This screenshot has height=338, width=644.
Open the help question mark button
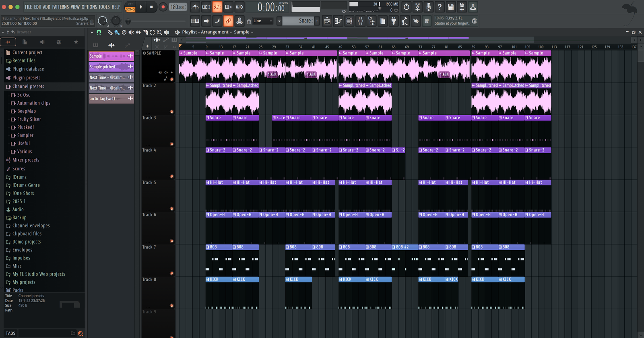point(440,7)
